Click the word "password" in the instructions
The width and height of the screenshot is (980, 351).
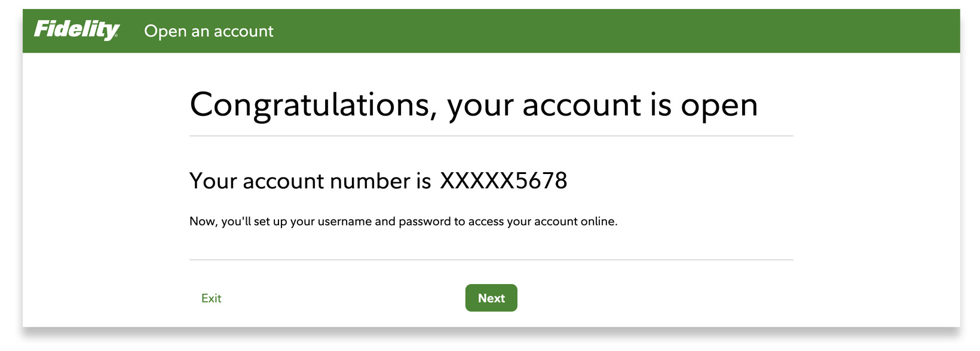tap(424, 222)
